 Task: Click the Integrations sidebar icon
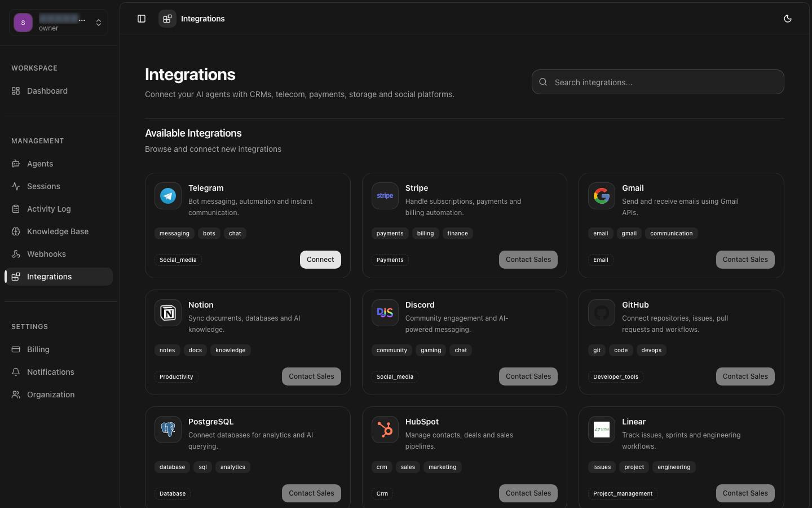click(16, 277)
